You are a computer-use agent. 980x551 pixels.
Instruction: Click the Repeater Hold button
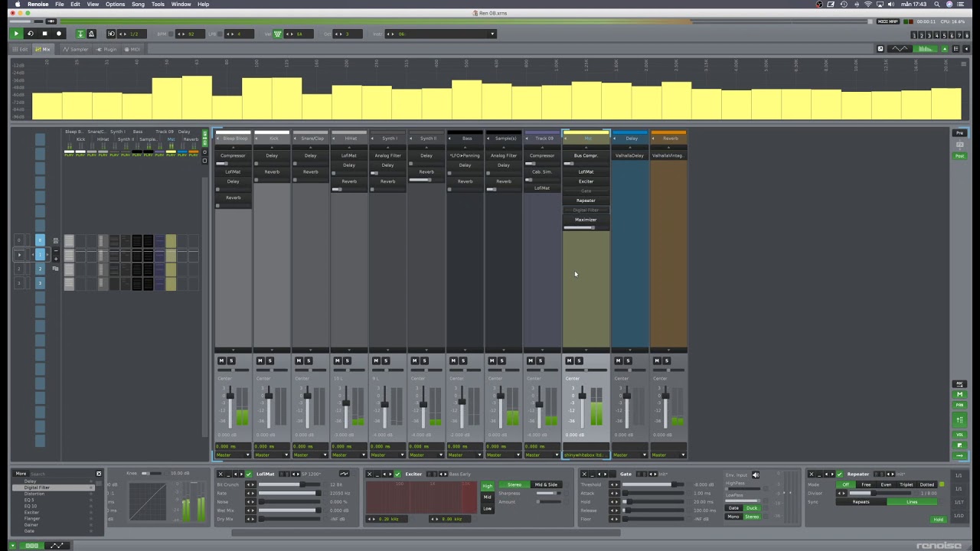pyautogui.click(x=938, y=520)
